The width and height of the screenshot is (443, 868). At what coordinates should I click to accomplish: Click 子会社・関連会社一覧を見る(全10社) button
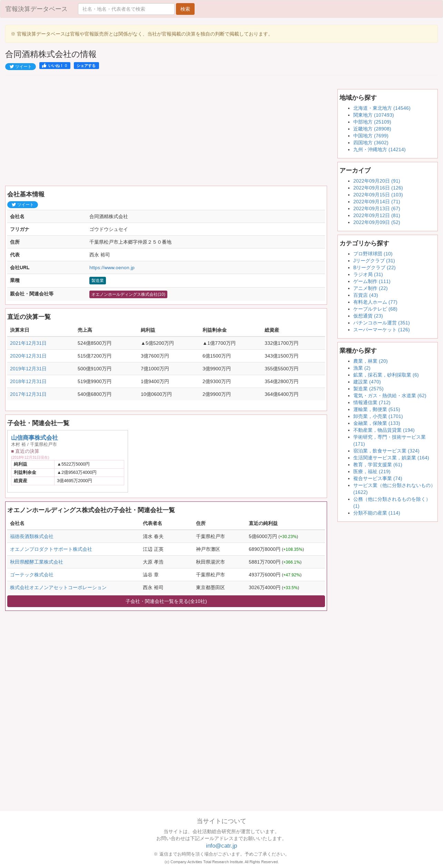tap(166, 601)
